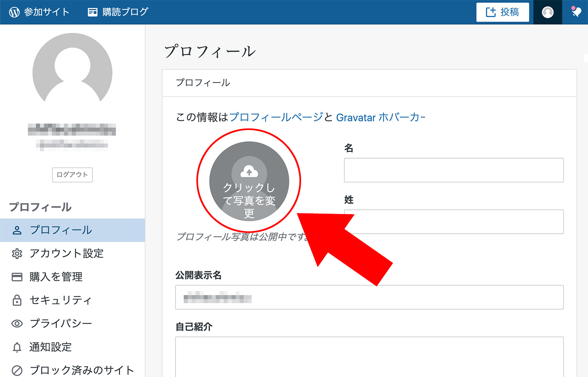
Task: Click into the 自己紹介 text area
Action: [x=369, y=356]
